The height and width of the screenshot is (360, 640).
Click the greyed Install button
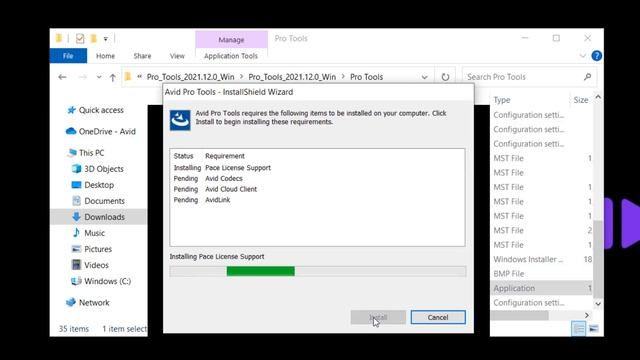[378, 317]
